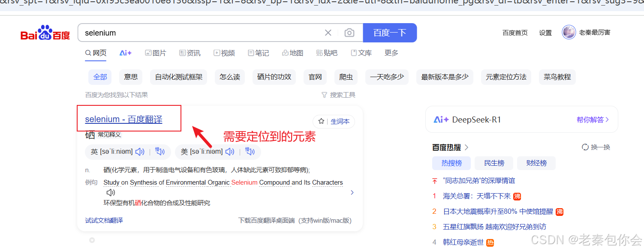Image resolution: width=644 pixels, height=251 pixels.
Task: Select the 民生榜 tab
Action: (494, 163)
